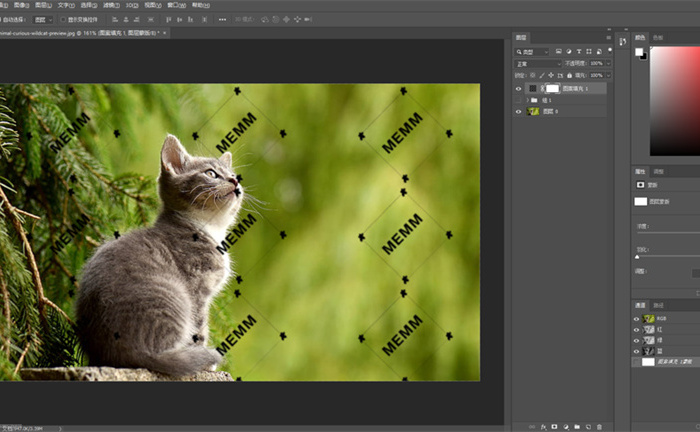The image size is (700, 432).
Task: Delete layer with trash icon
Action: coord(600,427)
